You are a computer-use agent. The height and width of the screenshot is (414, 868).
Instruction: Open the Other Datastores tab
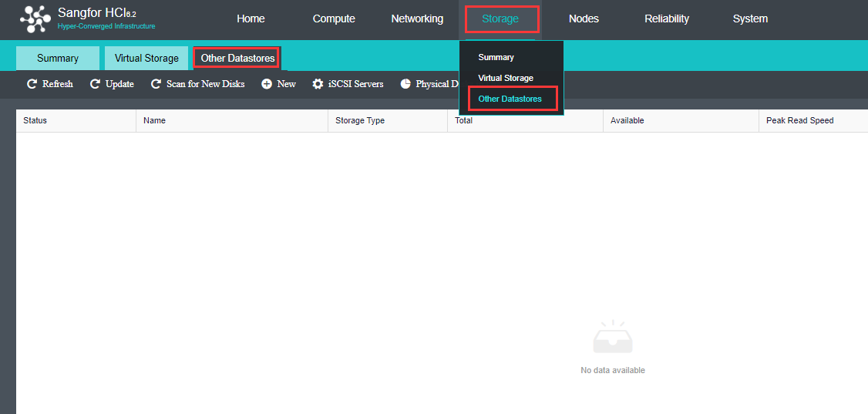pyautogui.click(x=237, y=58)
